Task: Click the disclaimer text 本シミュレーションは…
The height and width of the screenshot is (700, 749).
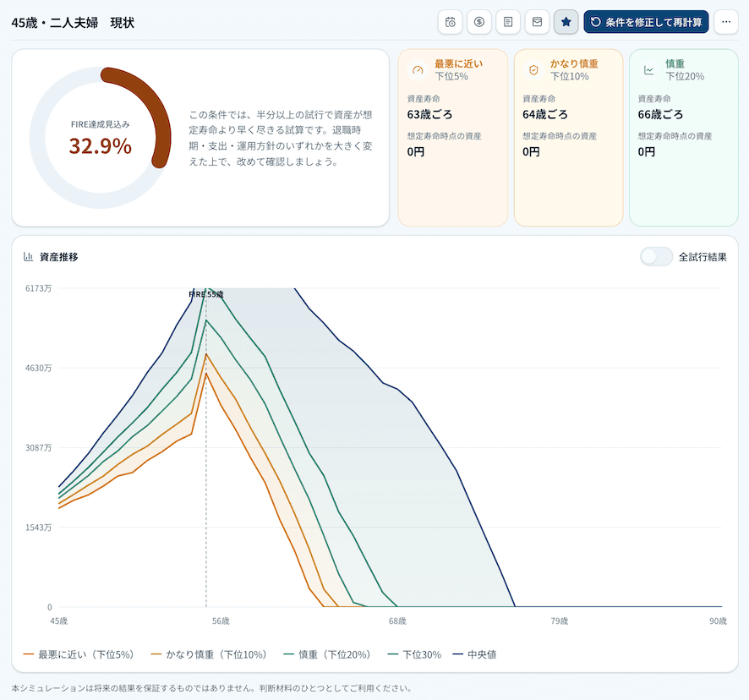Action: (x=211, y=688)
